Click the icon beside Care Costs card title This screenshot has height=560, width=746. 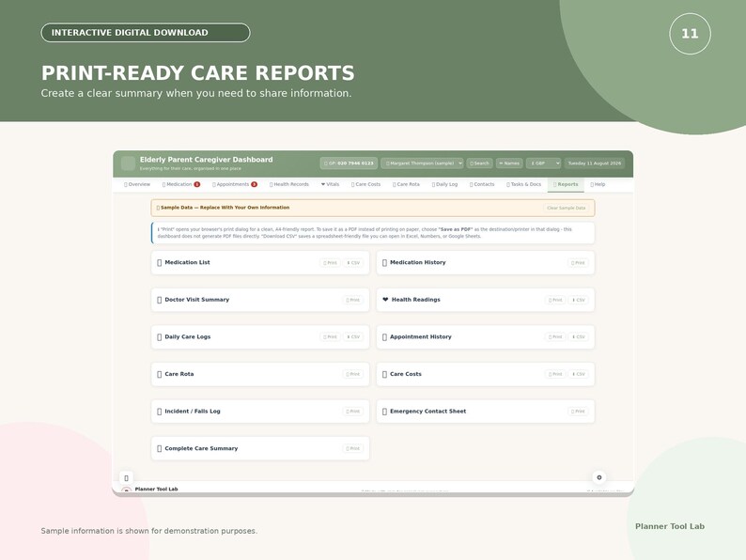click(384, 374)
